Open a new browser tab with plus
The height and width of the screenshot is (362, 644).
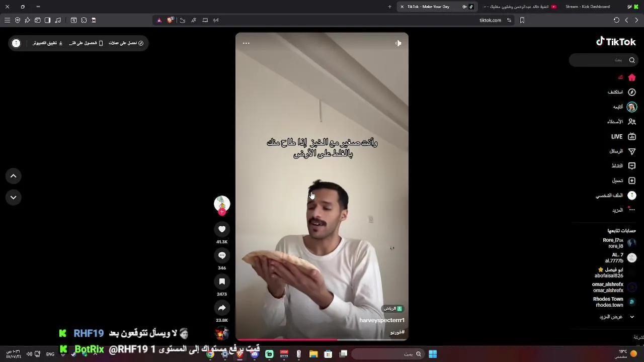[389, 7]
